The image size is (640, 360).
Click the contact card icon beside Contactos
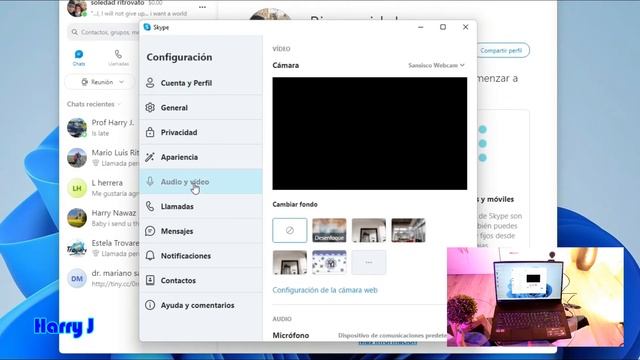coord(150,280)
